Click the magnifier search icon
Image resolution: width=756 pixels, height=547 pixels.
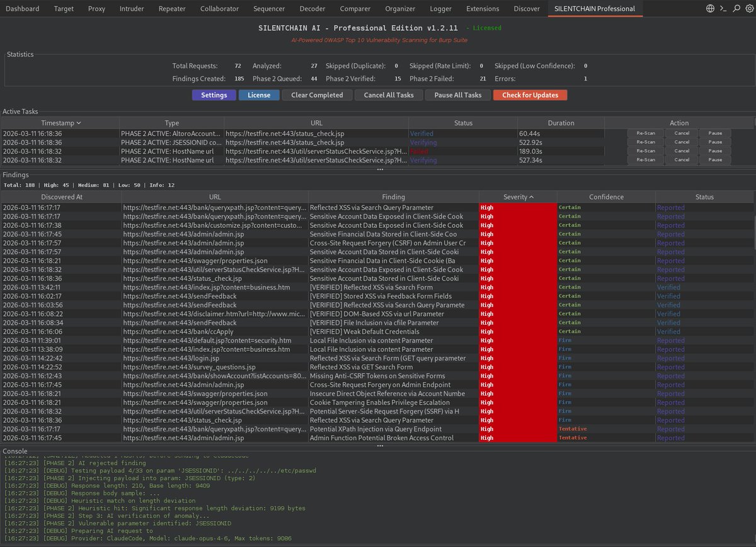[736, 9]
